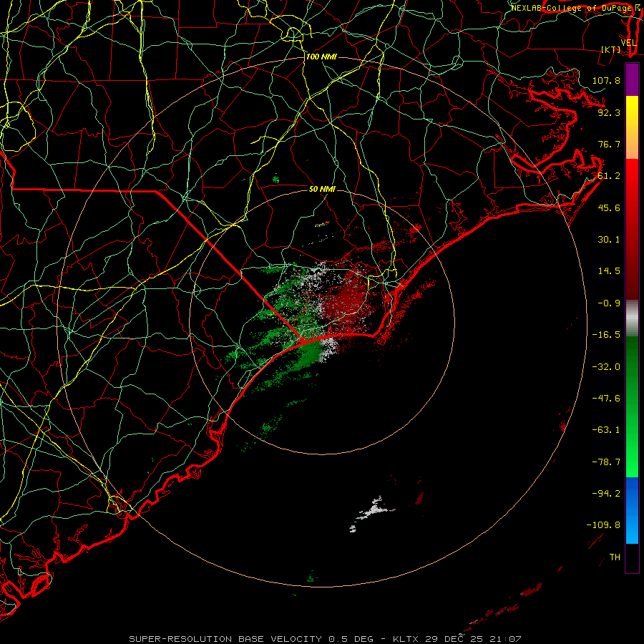Click the 100 NMI range ring label

click(321, 57)
